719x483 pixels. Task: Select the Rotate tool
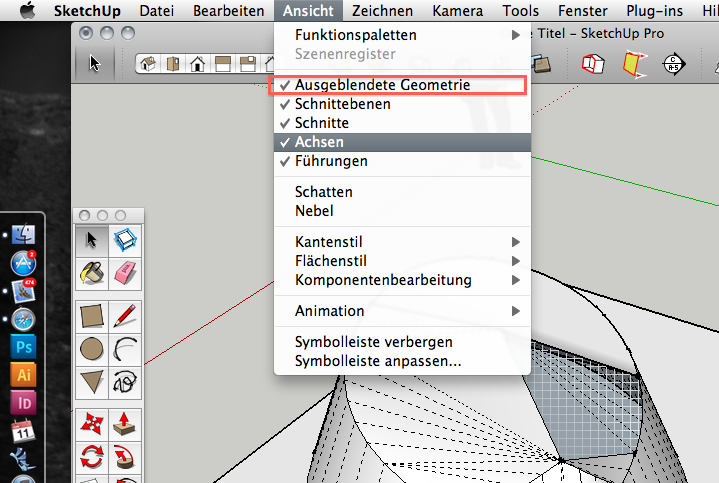click(x=92, y=457)
